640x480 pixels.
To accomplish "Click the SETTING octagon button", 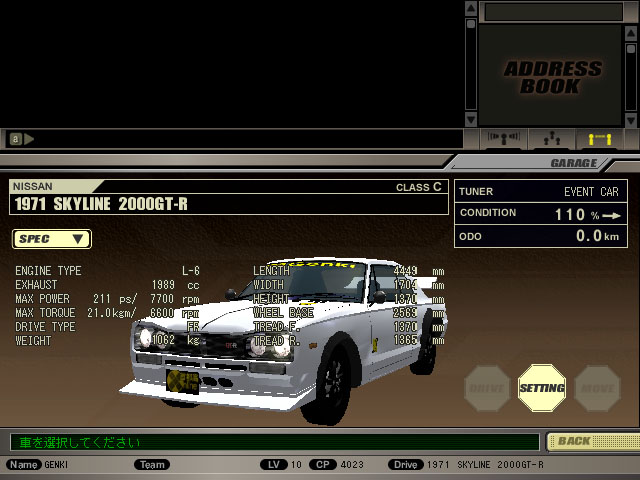I will coord(542,388).
